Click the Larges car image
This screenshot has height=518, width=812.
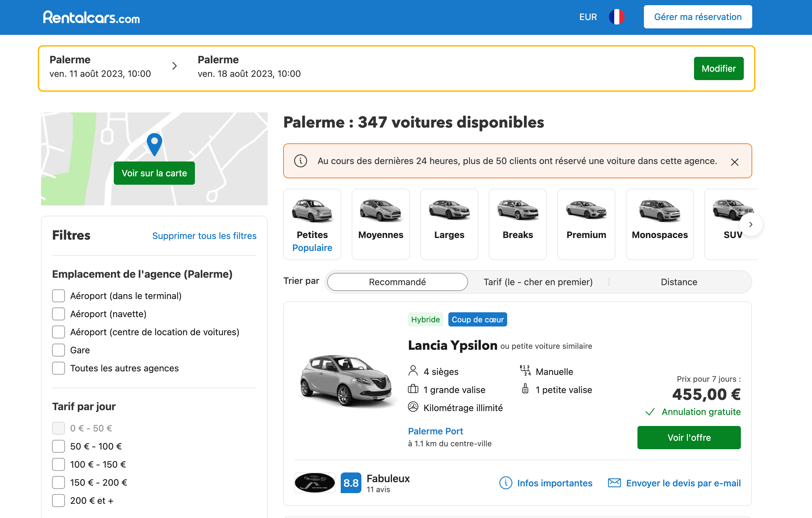[449, 210]
